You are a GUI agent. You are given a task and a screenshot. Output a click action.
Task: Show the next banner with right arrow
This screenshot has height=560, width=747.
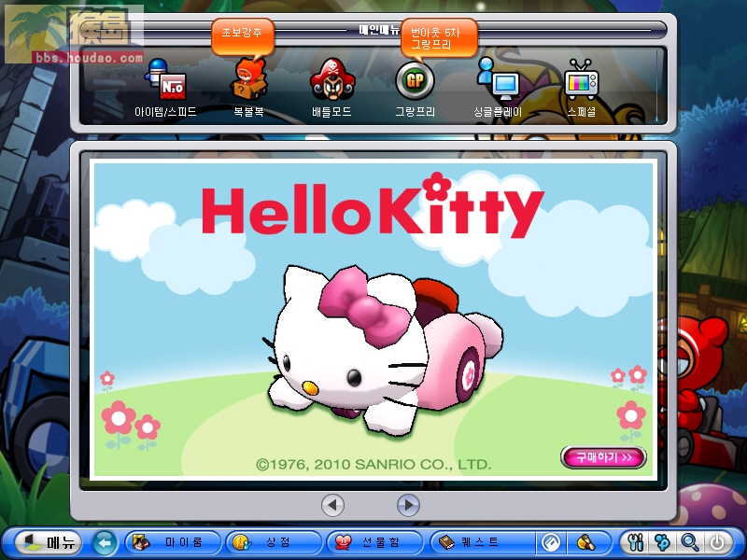coord(408,505)
